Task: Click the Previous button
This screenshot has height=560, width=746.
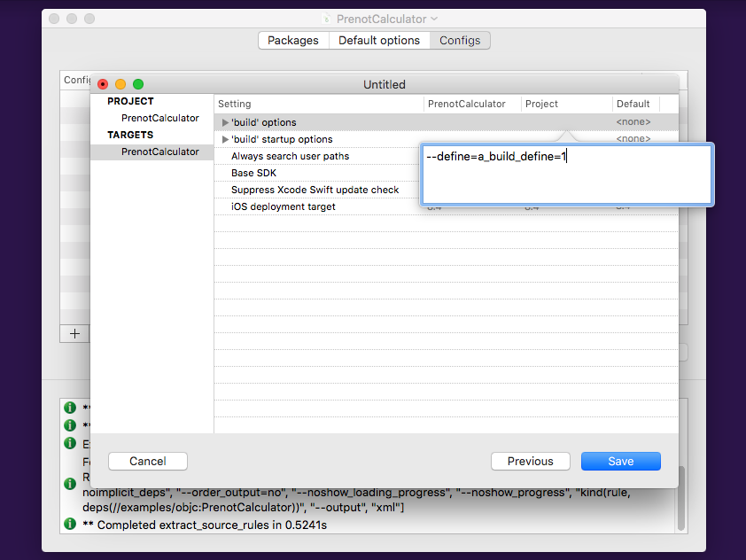Action: tap(531, 461)
